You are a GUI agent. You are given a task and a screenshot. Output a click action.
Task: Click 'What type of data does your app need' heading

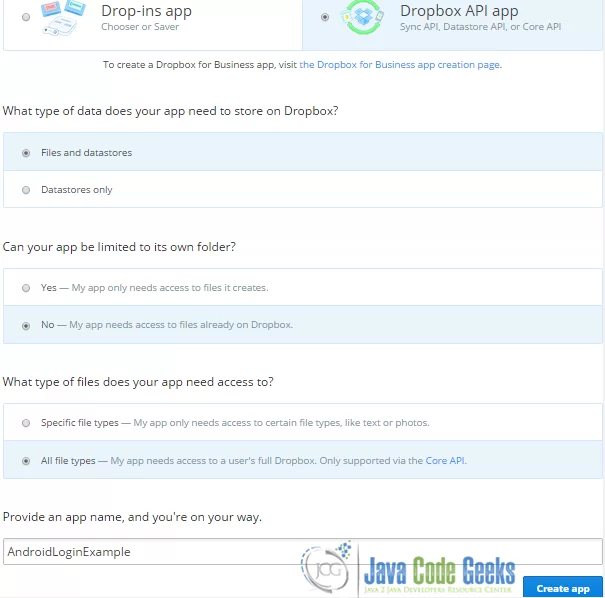coord(170,111)
